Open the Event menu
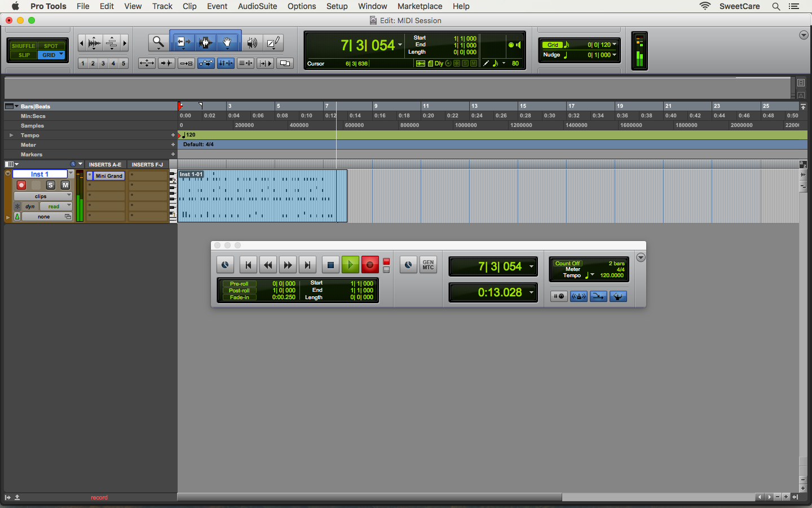Viewport: 812px width, 508px height. tap(217, 6)
